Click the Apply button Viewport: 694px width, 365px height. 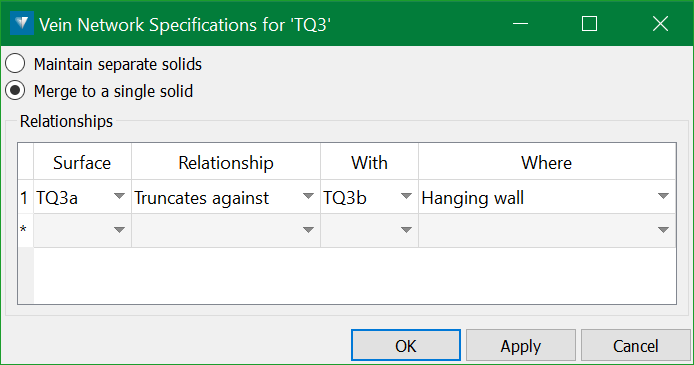click(x=521, y=346)
